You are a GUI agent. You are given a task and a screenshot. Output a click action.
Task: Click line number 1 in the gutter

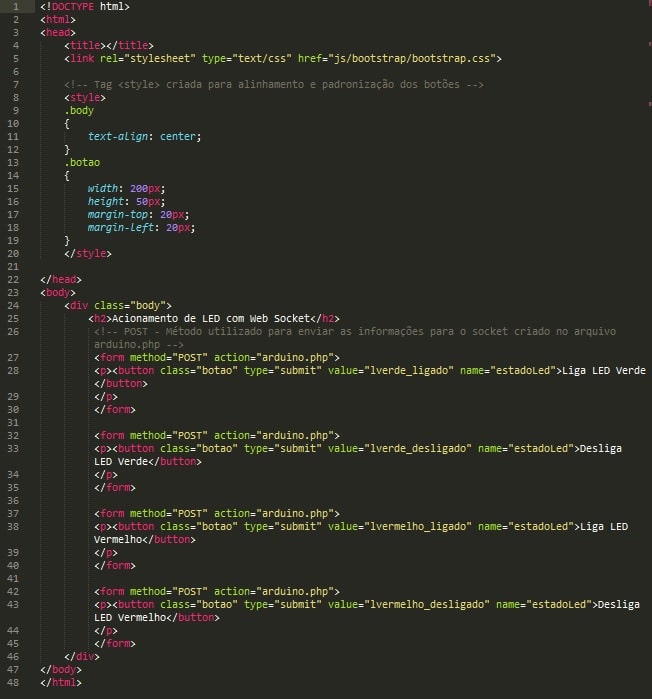pos(15,6)
